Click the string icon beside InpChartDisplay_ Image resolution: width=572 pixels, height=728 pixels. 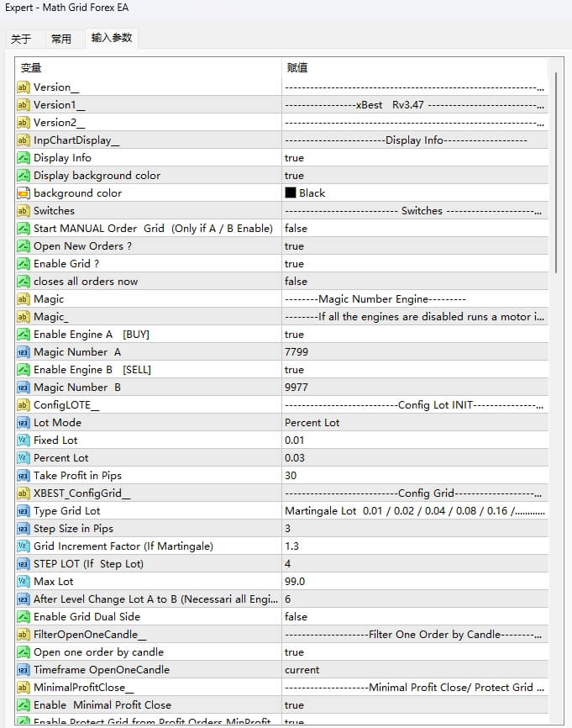click(x=23, y=140)
